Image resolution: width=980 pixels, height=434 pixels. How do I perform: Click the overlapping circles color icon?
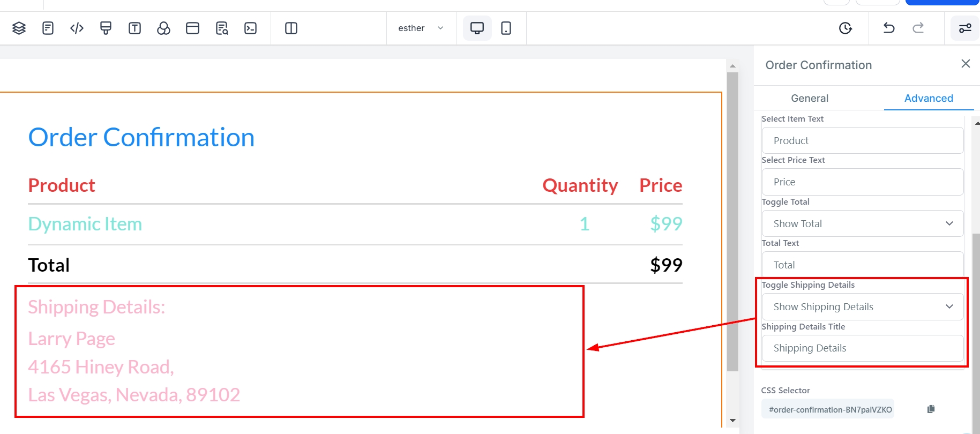click(x=164, y=28)
